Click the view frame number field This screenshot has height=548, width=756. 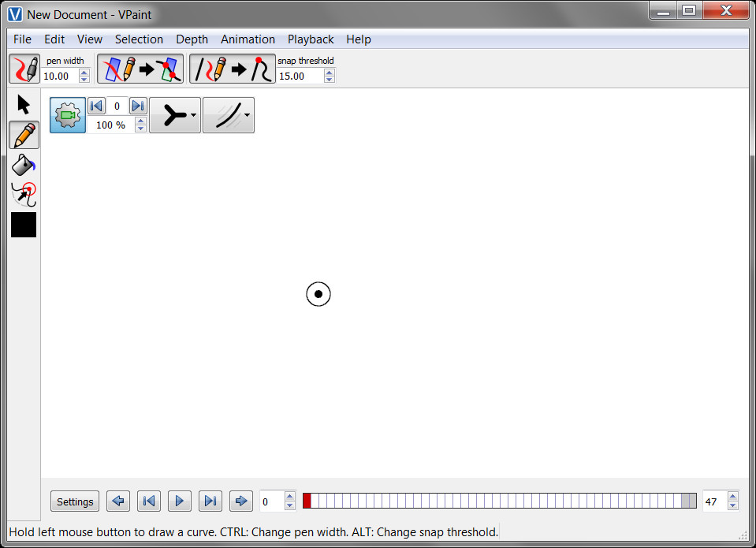click(117, 106)
